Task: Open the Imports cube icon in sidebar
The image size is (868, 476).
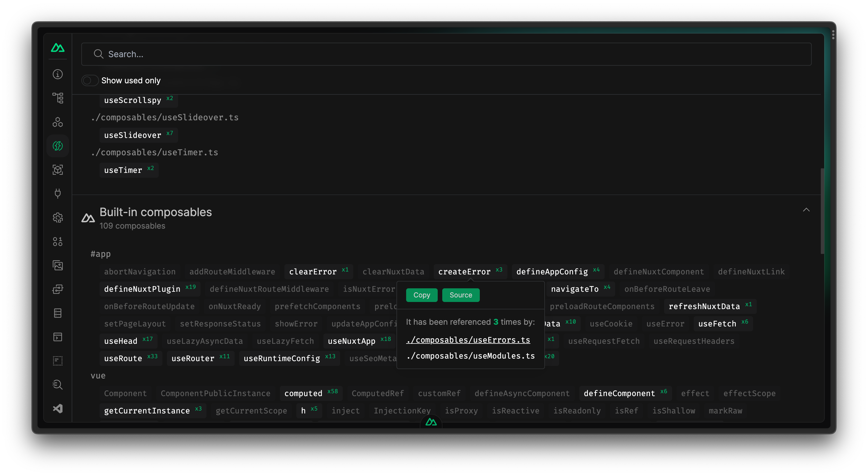Action: pos(58,170)
